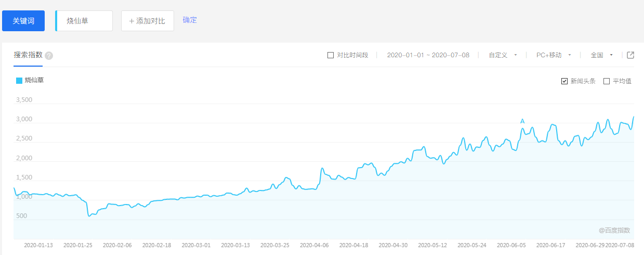
Task: Click the 1,500 y-axis label
Action: click(23, 177)
